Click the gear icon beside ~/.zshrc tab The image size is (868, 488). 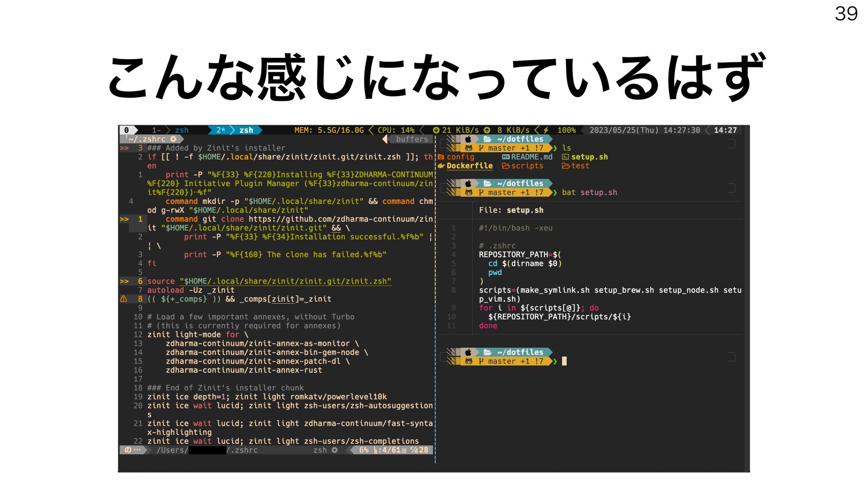pyautogui.click(x=173, y=139)
